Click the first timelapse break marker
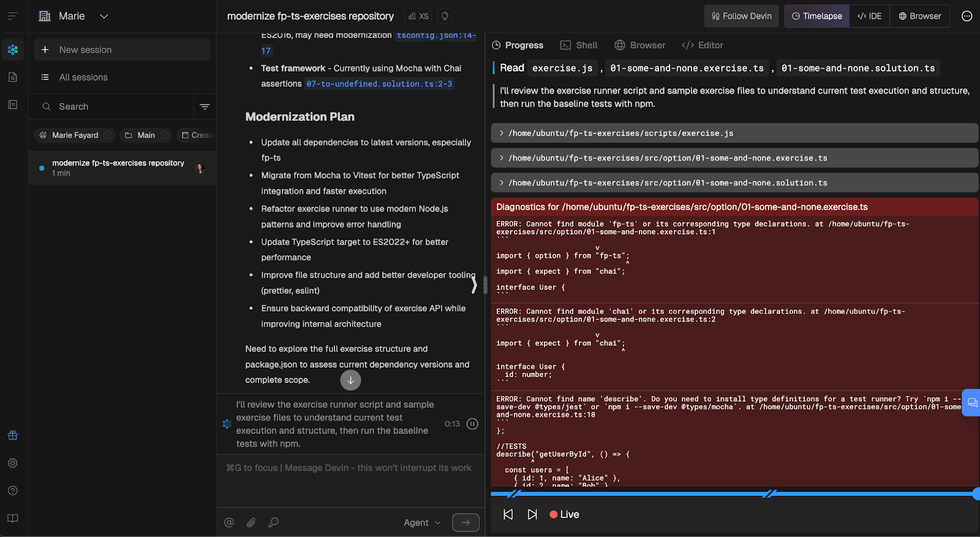The width and height of the screenshot is (980, 537). coord(514,494)
